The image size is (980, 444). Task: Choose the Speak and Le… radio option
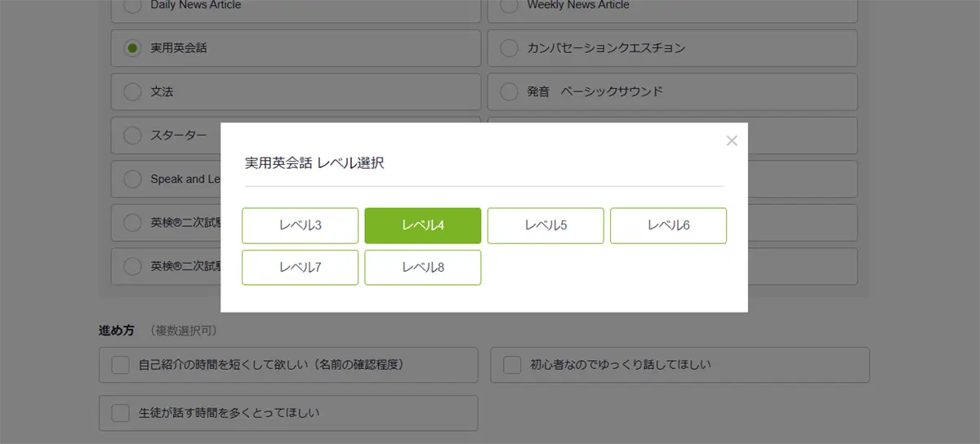coord(132,179)
